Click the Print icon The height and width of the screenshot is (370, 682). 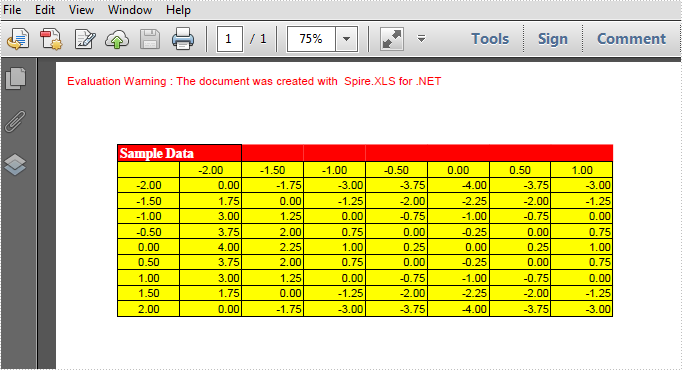(183, 39)
